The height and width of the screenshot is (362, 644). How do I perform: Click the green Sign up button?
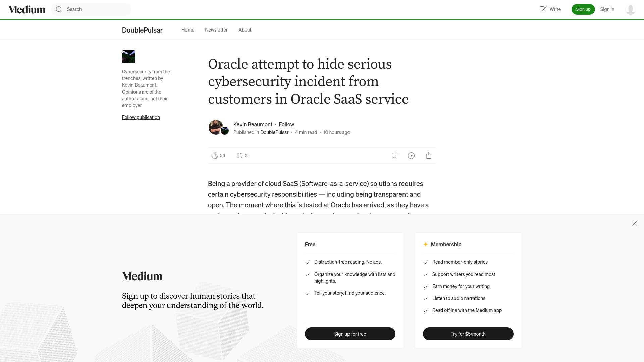583,9
